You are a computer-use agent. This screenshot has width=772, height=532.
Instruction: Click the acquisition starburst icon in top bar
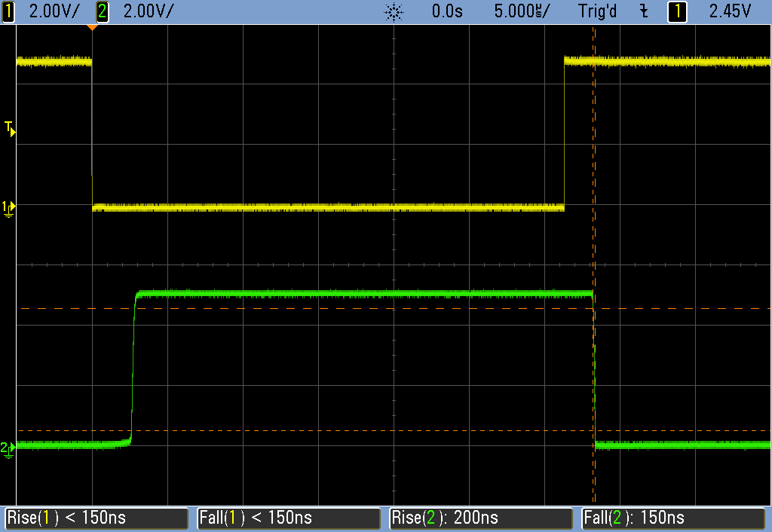[x=394, y=12]
